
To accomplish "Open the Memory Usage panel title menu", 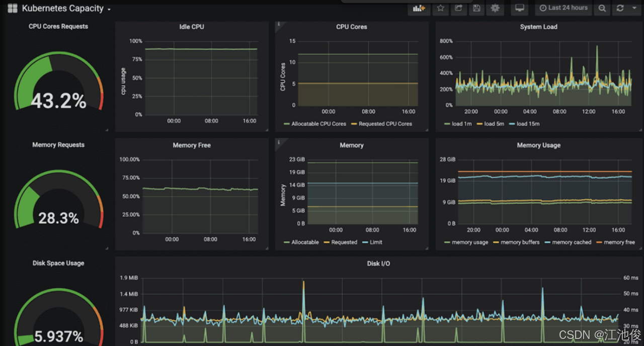I will click(538, 145).
